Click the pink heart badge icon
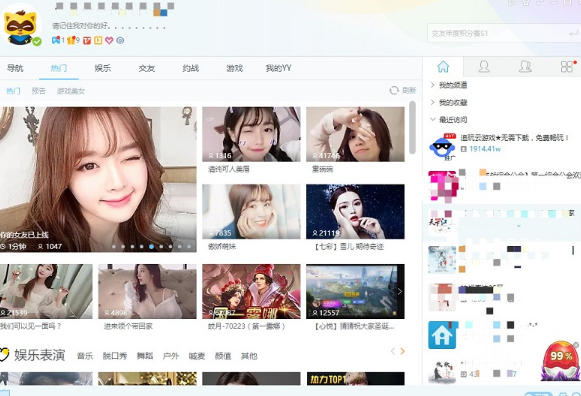The image size is (581, 396). click(x=109, y=40)
